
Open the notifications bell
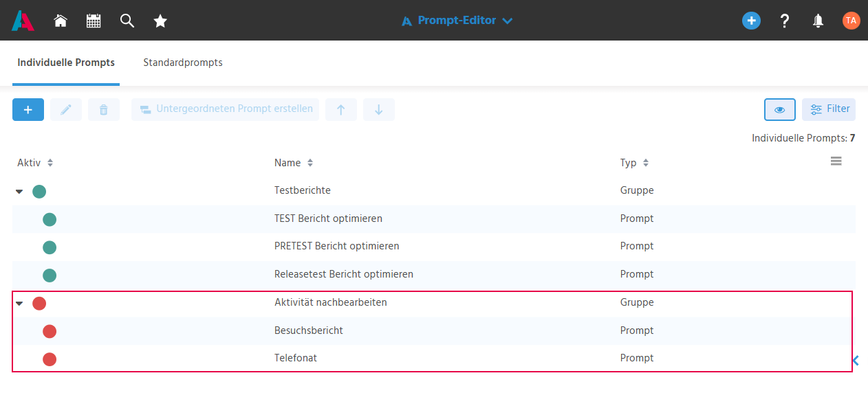818,21
